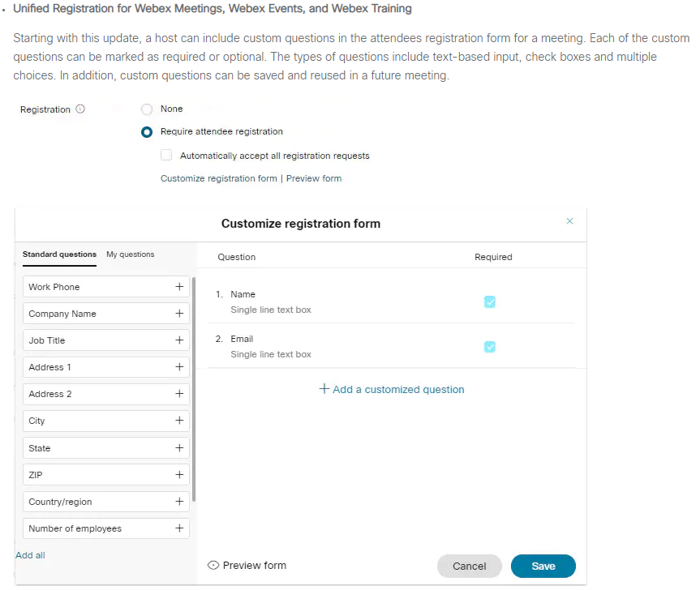Open the My questions tab

(131, 254)
